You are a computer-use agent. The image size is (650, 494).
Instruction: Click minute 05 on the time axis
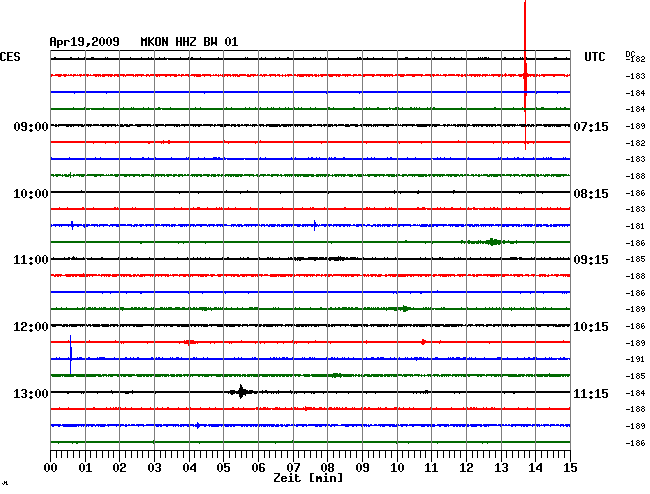click(223, 468)
